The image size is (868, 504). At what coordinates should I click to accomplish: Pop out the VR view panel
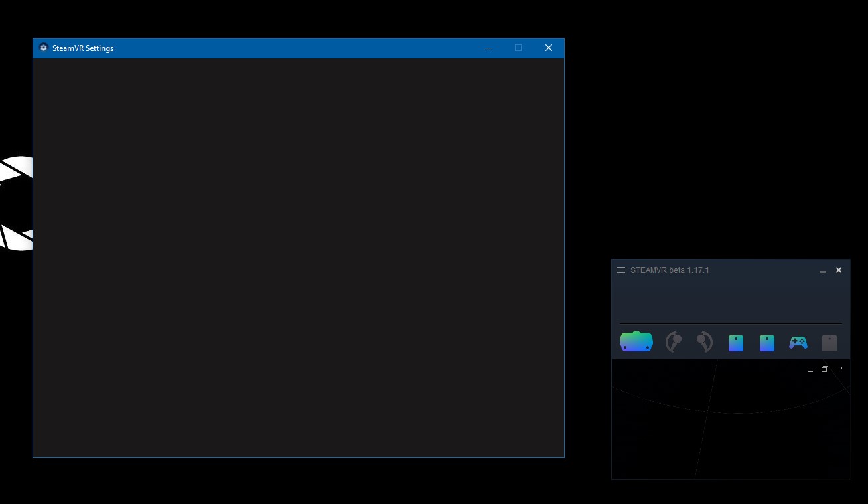coord(825,369)
